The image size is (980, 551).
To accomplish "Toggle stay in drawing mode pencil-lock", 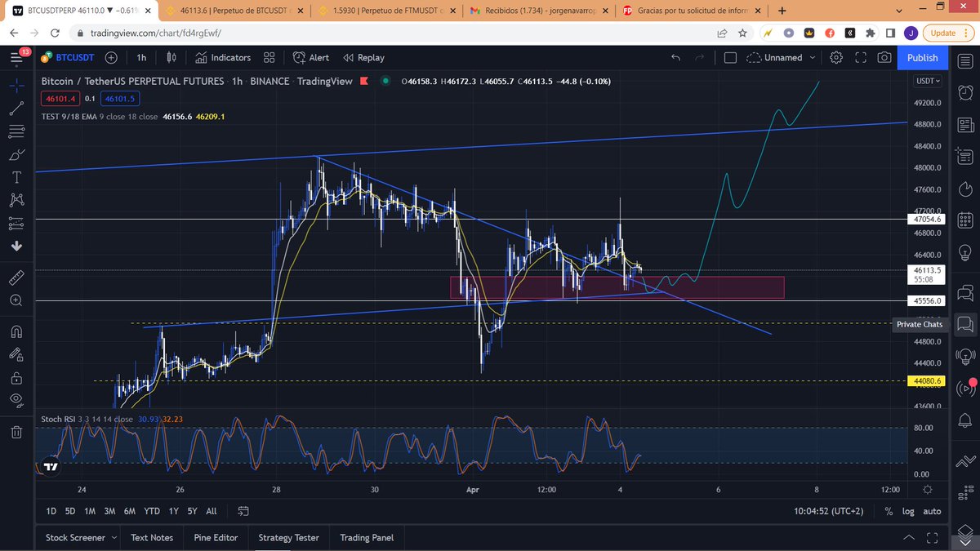I will [x=16, y=354].
